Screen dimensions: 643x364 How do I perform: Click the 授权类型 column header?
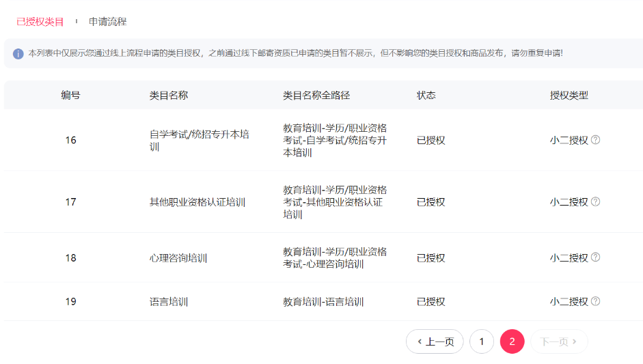pyautogui.click(x=569, y=96)
